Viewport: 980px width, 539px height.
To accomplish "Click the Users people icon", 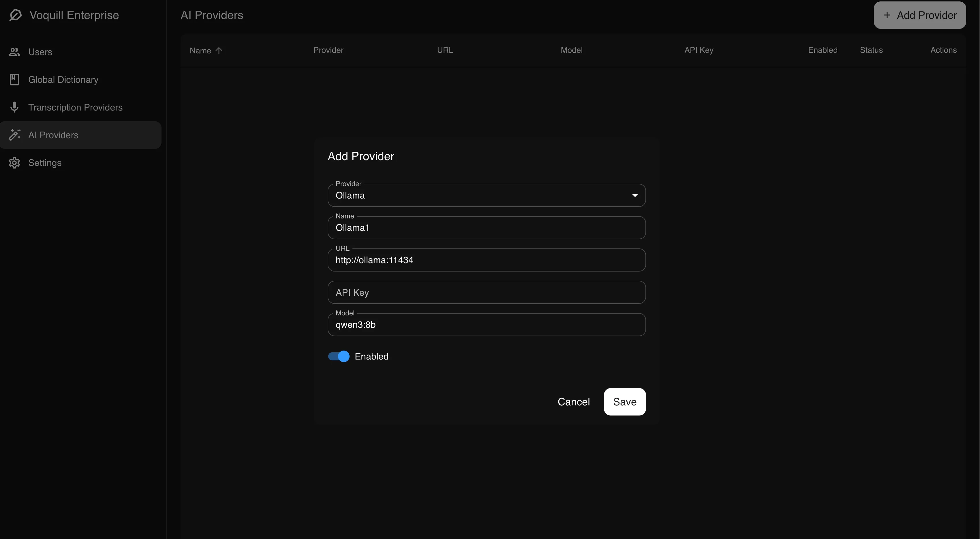I will click(x=14, y=52).
